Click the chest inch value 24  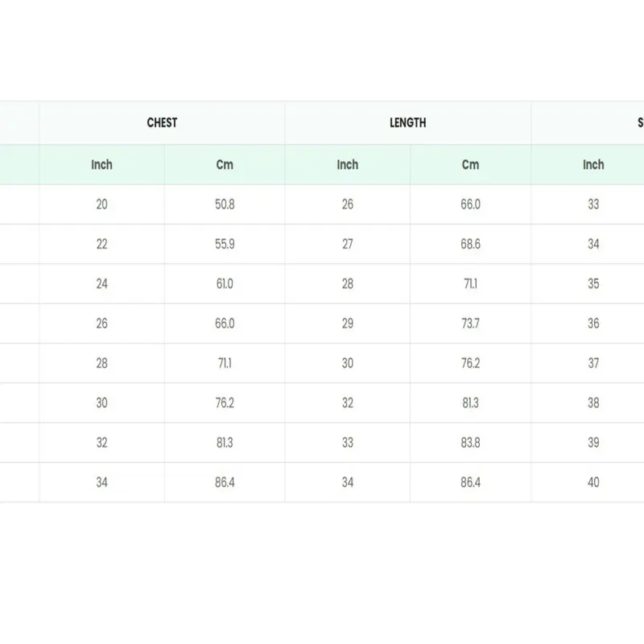pos(101,283)
